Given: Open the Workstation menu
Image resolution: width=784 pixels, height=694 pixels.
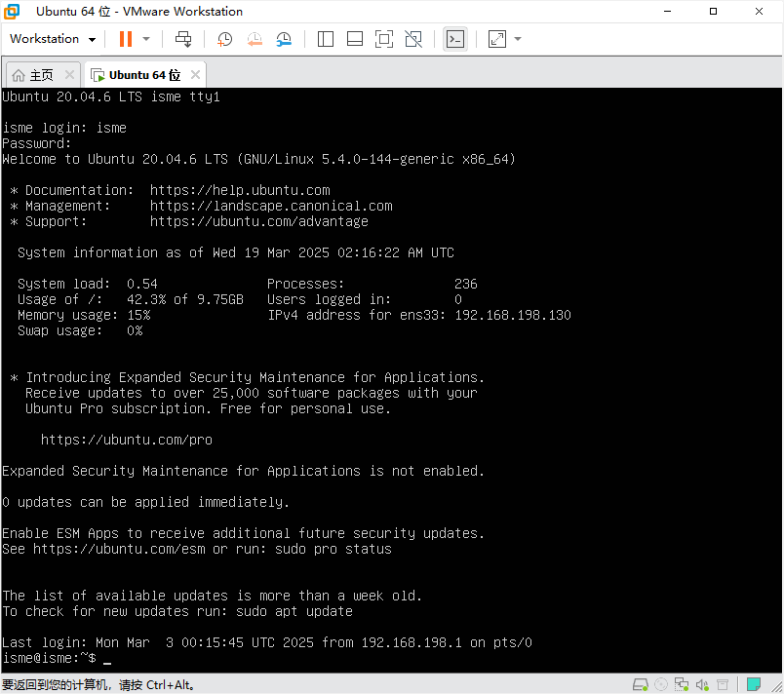Looking at the screenshot, I should [x=53, y=39].
